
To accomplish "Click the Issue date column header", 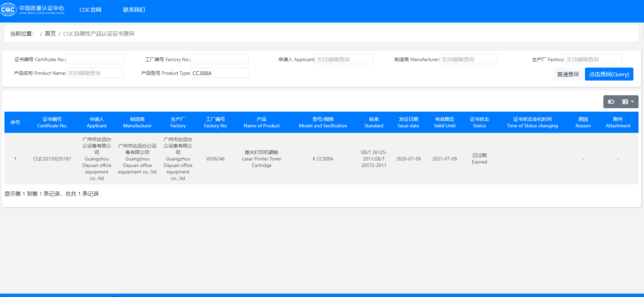I will [409, 122].
